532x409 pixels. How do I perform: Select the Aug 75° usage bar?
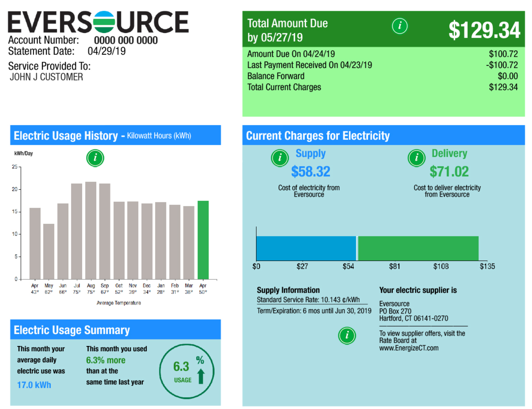(x=91, y=230)
